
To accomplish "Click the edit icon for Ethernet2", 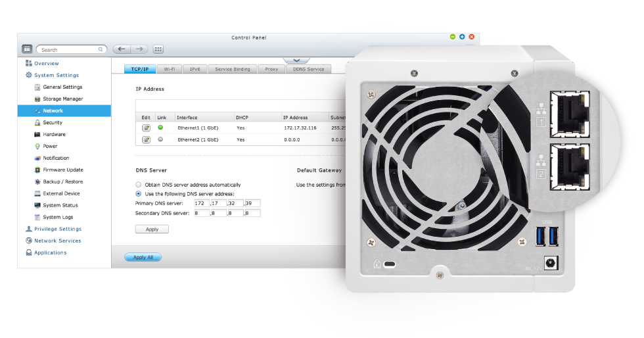I will [x=146, y=140].
